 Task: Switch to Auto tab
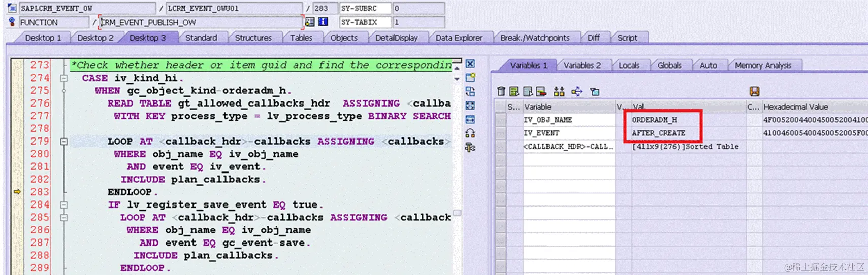pyautogui.click(x=709, y=65)
